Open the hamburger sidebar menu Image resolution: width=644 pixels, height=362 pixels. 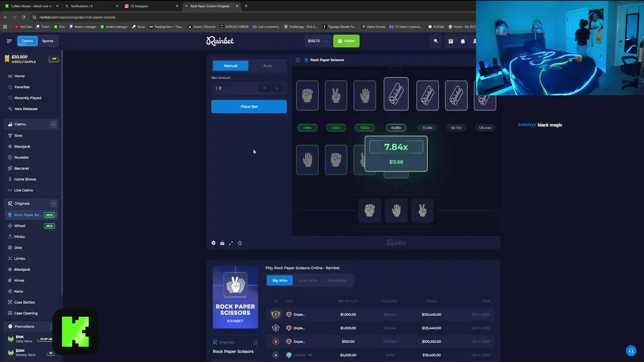click(x=9, y=41)
